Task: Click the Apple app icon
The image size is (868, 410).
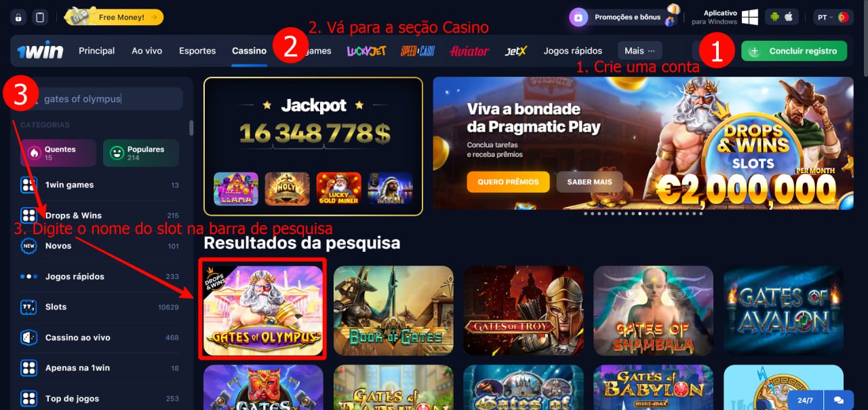Action: tap(789, 17)
